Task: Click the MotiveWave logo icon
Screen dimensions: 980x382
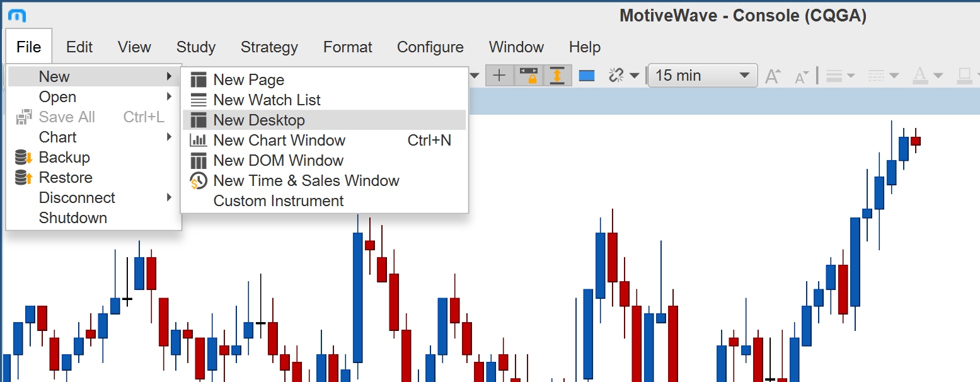Action: [17, 16]
